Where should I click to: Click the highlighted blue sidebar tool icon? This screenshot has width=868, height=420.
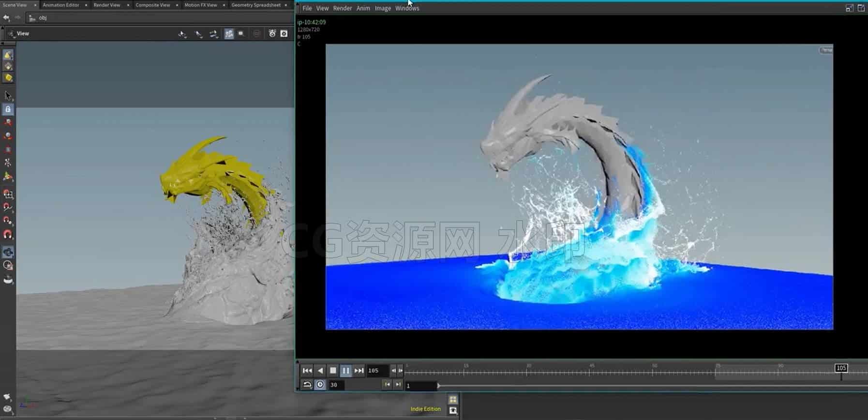coord(8,252)
